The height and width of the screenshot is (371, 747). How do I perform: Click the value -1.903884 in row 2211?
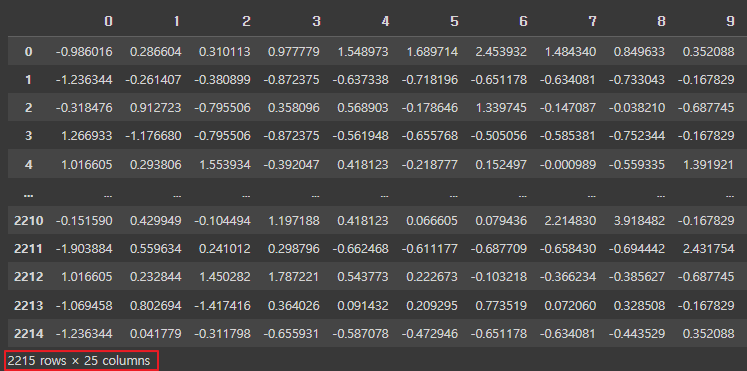[x=84, y=249]
